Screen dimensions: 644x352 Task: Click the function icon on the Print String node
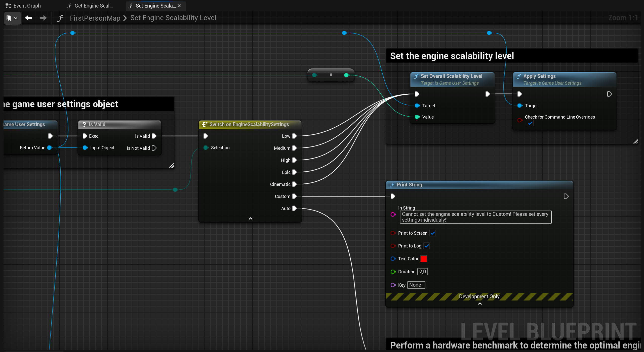point(392,185)
